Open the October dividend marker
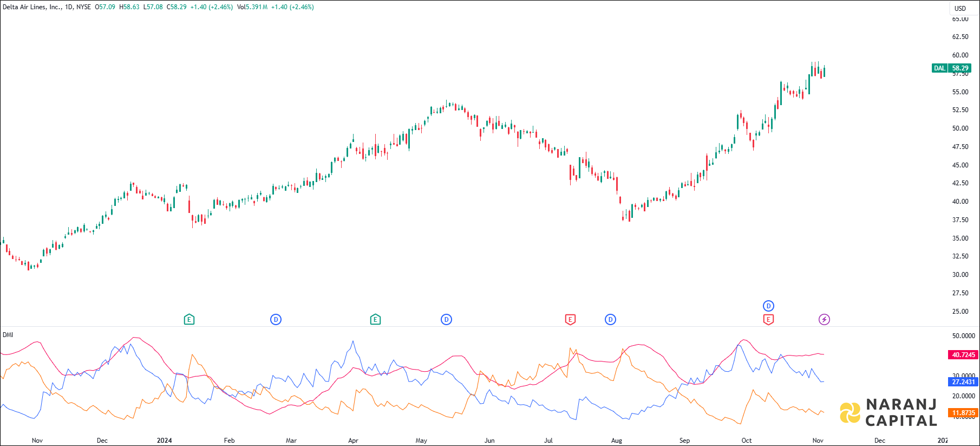 point(768,306)
